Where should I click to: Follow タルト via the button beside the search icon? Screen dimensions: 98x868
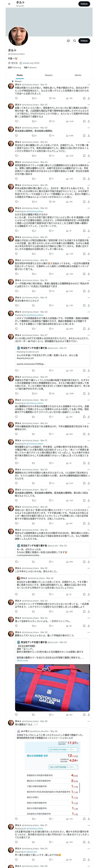tap(84, 41)
